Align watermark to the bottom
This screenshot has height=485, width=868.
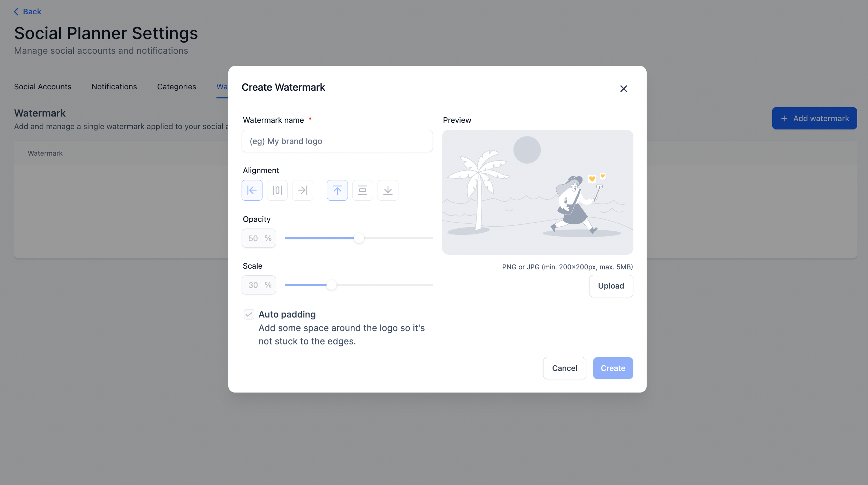tap(388, 190)
